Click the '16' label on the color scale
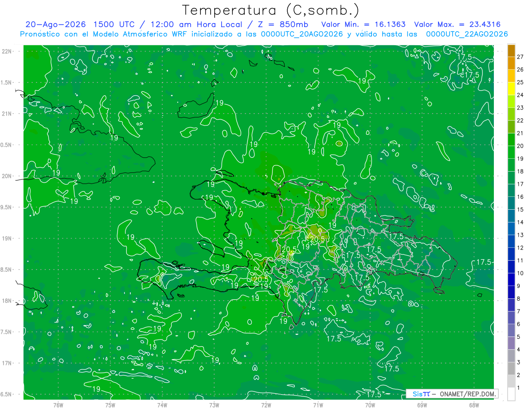This screenshot has height=411, width=532. tap(520, 197)
